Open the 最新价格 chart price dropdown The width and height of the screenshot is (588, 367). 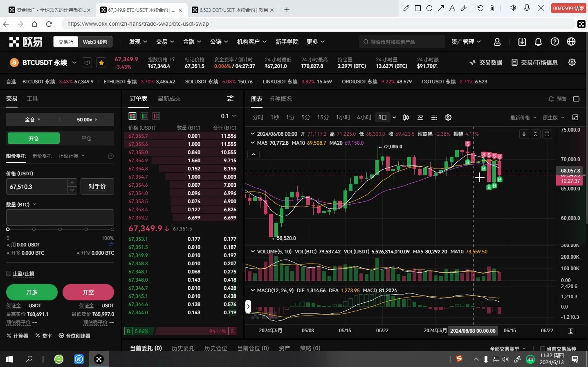point(523,117)
